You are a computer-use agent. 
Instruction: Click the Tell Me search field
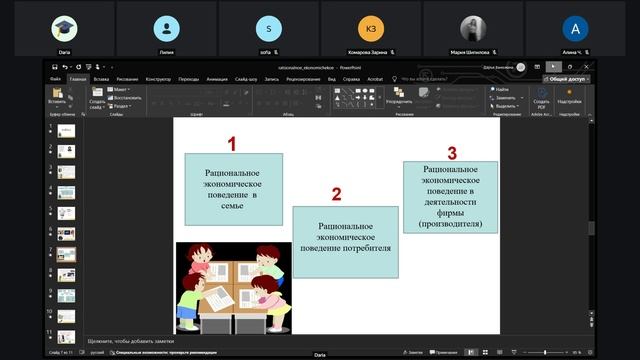coord(424,79)
